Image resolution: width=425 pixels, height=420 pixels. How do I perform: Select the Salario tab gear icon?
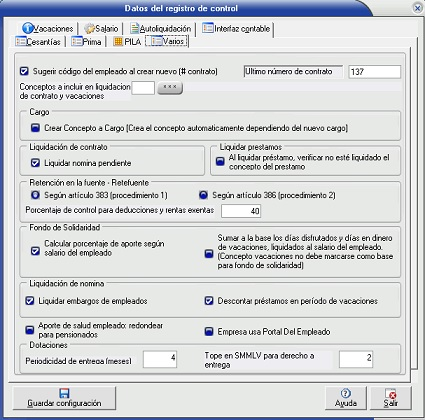click(89, 29)
